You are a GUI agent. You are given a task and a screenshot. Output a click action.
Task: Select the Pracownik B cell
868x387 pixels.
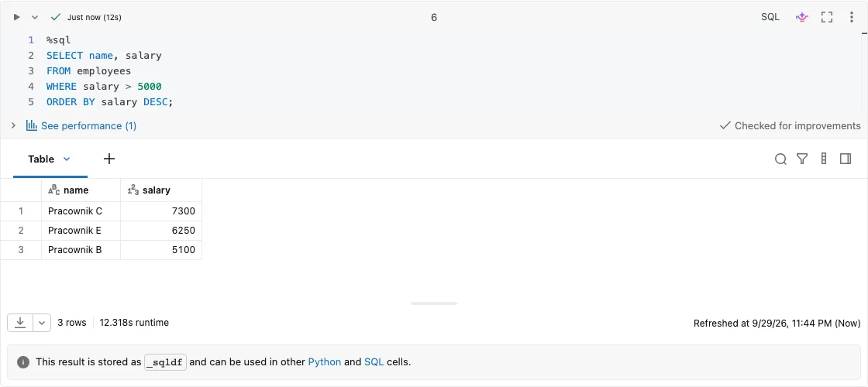[x=81, y=250]
